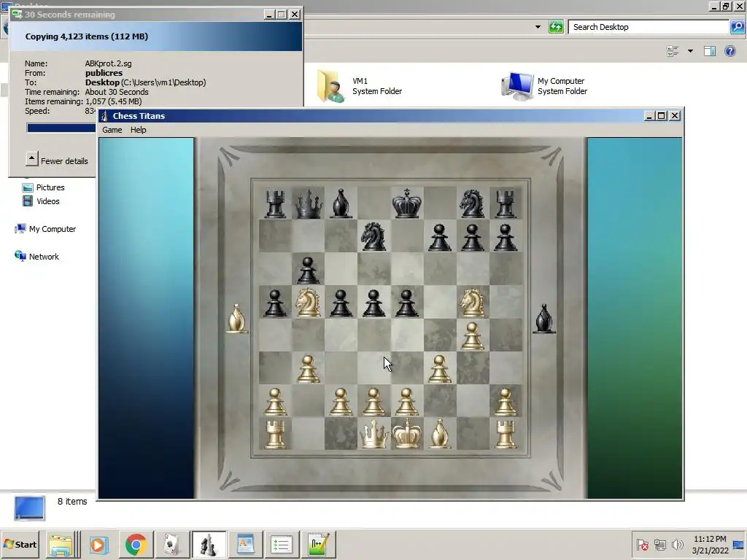Click the search magnifier button in Explorer
This screenshot has height=560, width=747.
click(x=737, y=27)
